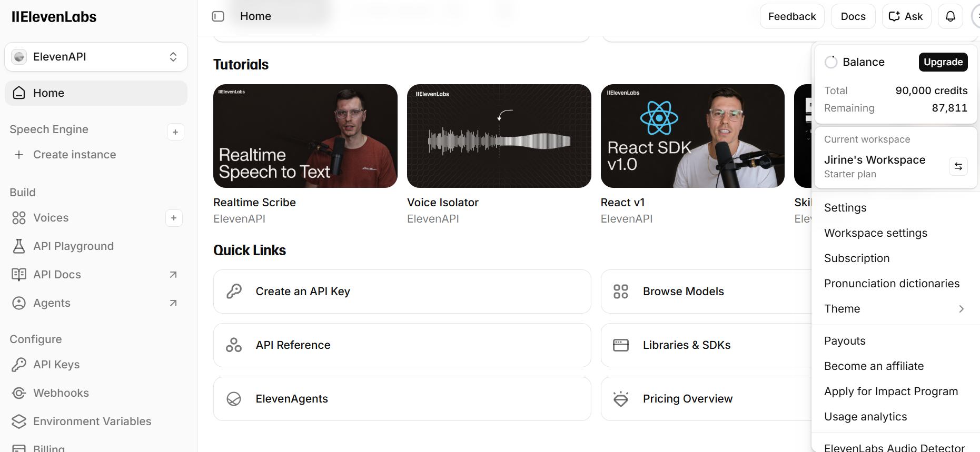The width and height of the screenshot is (980, 452).
Task: Open Docs from top bar
Action: click(853, 16)
